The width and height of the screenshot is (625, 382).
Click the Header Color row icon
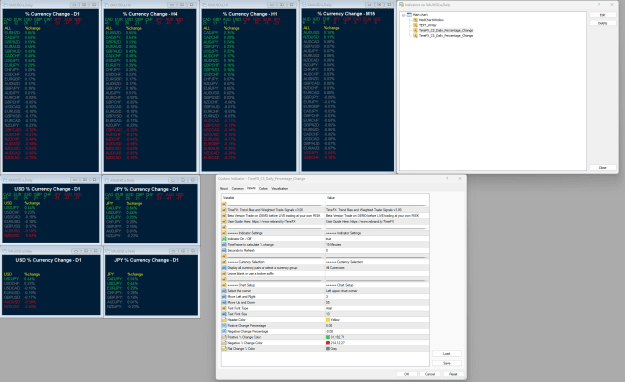(224, 320)
